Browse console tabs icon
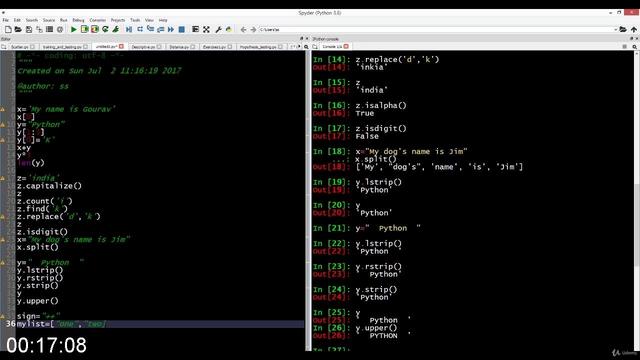The image size is (640, 360). pos(315,47)
